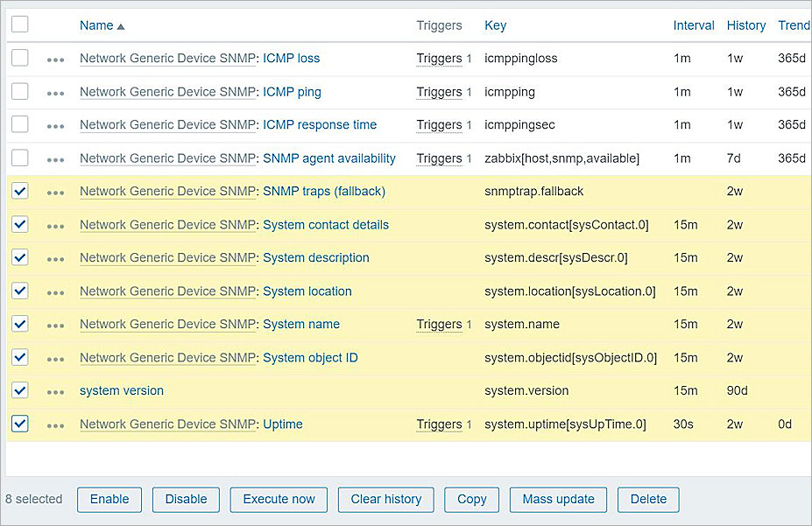812x526 pixels.
Task: Open the Uptime item
Action: [283, 424]
